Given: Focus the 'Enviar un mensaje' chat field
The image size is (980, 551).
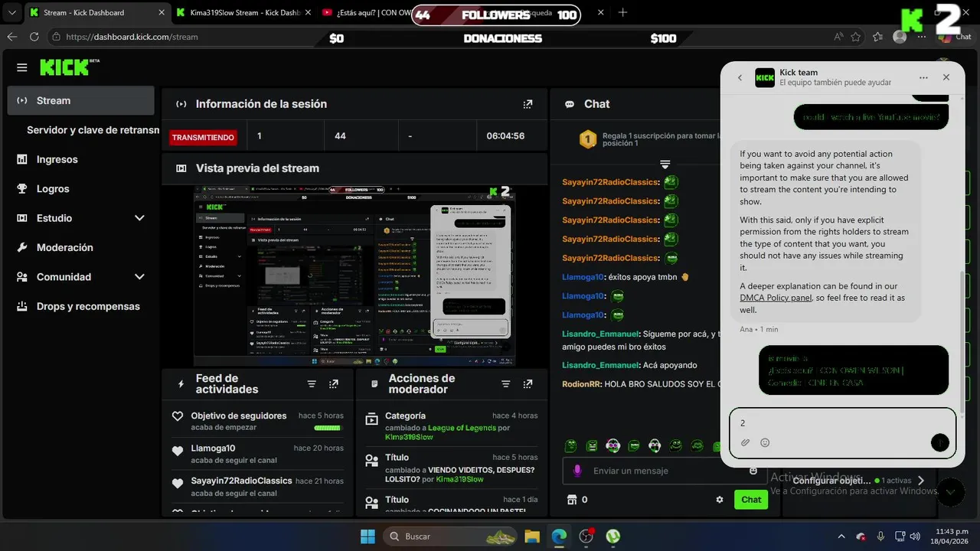Looking at the screenshot, I should (x=666, y=471).
